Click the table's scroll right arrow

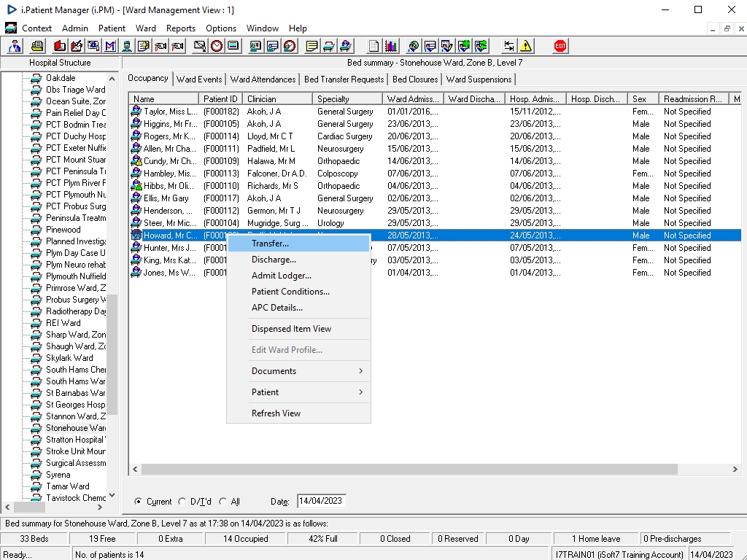click(x=735, y=469)
